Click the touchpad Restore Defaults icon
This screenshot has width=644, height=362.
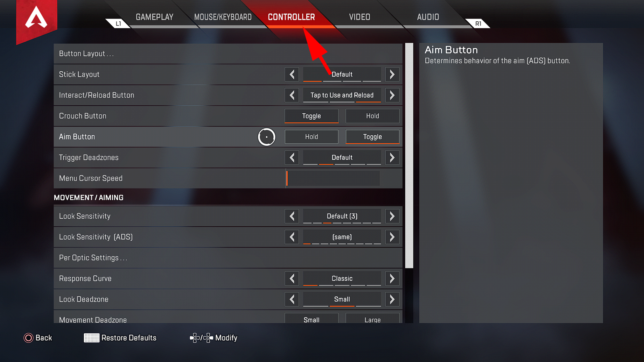point(92,338)
